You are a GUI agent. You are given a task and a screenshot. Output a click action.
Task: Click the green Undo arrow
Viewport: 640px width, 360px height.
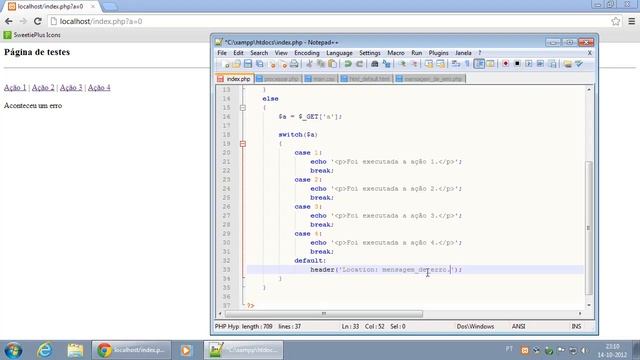[x=347, y=64]
